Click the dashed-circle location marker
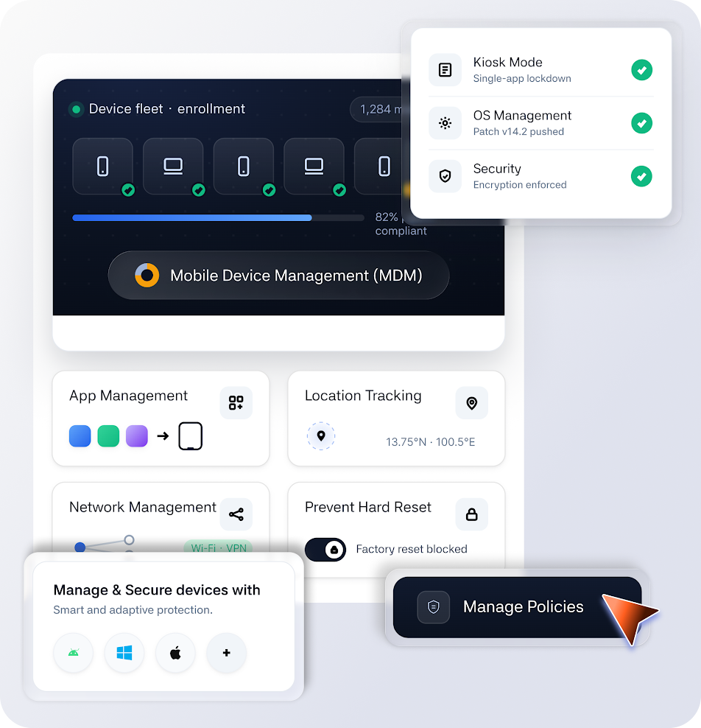This screenshot has width=701, height=728. [x=321, y=436]
